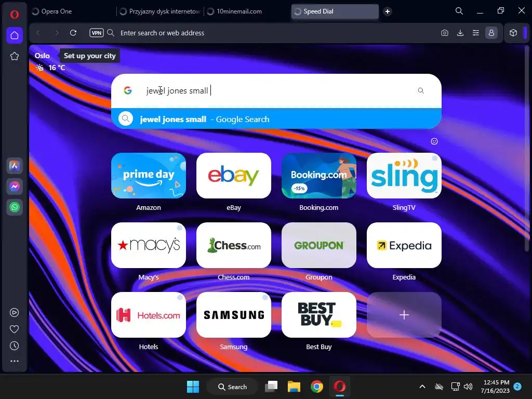Click the taskbar Search box
532x399 pixels.
point(233,387)
